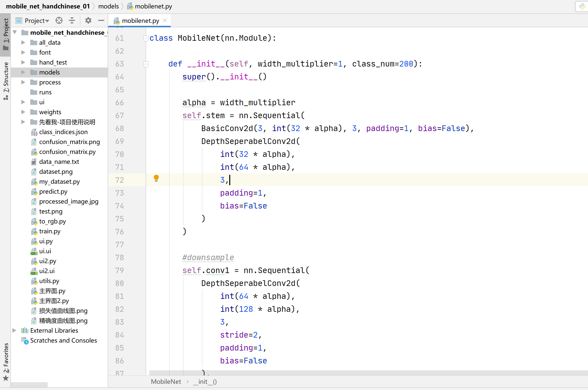
Task: Fold the __init__ method at line 63
Action: [x=146, y=64]
